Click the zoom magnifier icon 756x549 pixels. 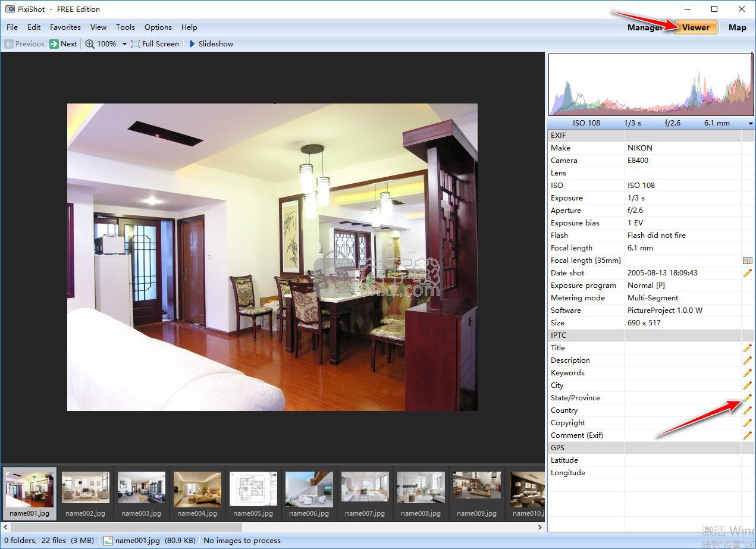[90, 44]
